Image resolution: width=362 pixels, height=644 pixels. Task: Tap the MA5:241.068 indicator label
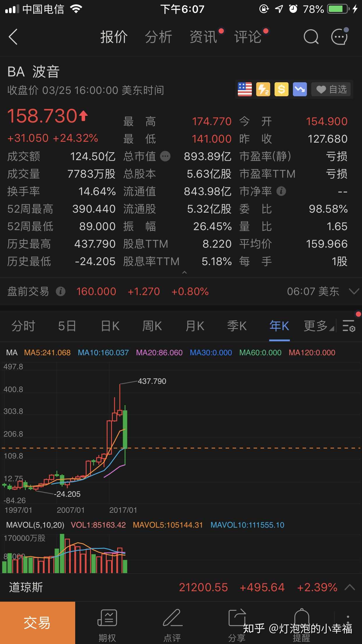47,352
